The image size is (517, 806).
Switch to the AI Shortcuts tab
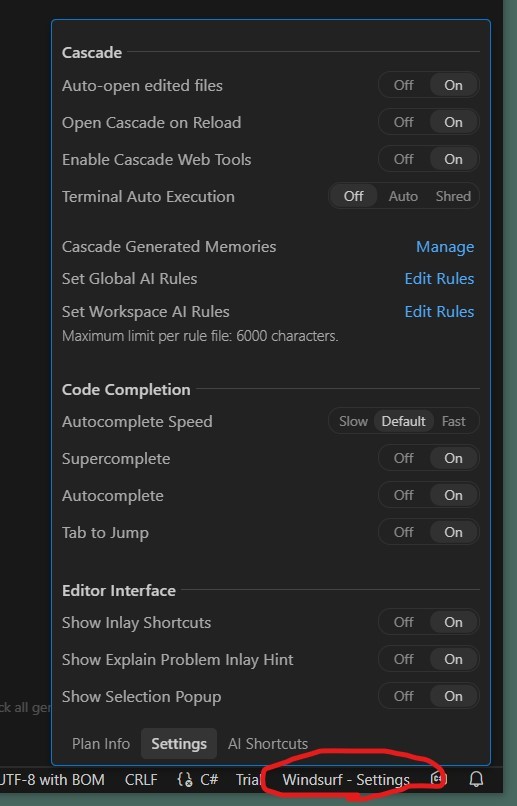[x=268, y=744]
